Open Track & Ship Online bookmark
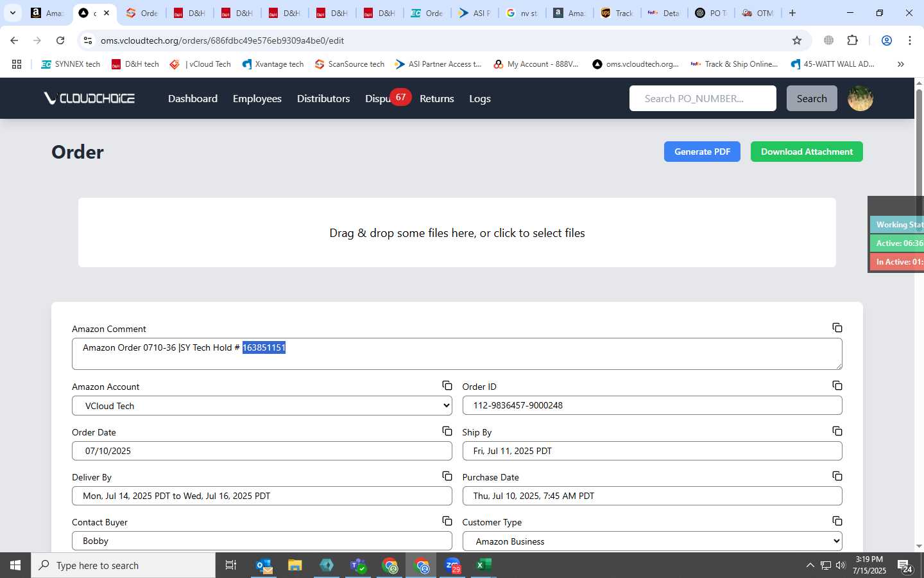The height and width of the screenshot is (578, 924). point(734,64)
